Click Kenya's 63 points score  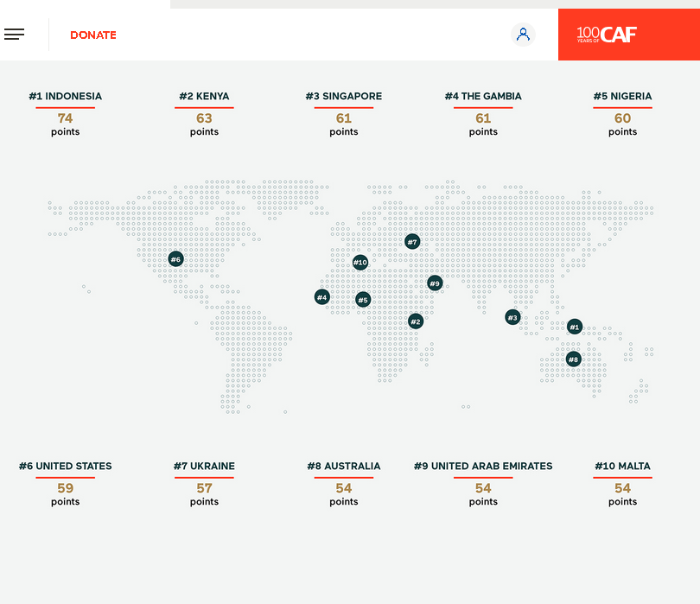[204, 124]
